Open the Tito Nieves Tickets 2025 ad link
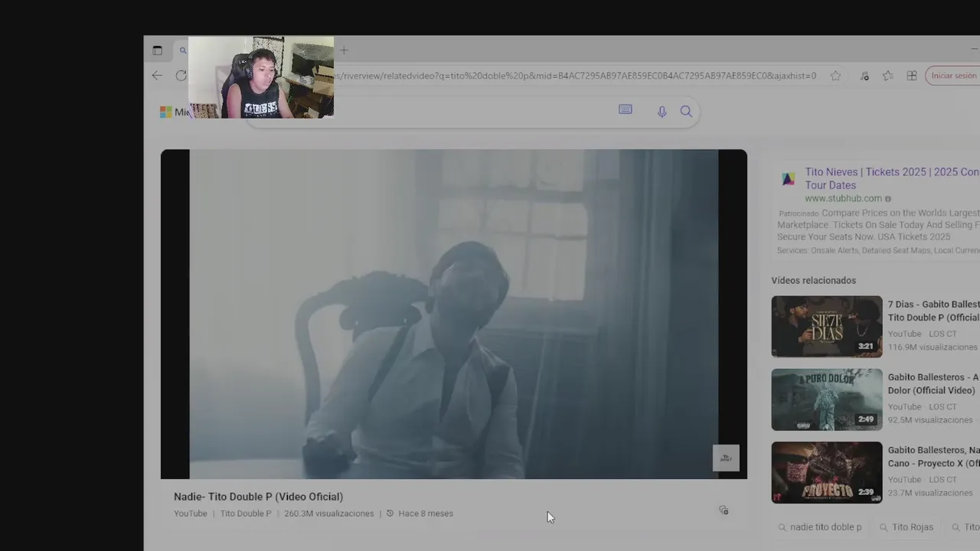This screenshot has height=551, width=980. [x=892, y=178]
